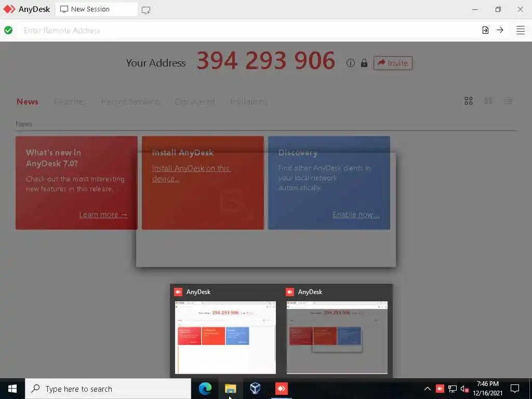532x399 pixels.
Task: Click the Enable now link
Action: point(356,215)
